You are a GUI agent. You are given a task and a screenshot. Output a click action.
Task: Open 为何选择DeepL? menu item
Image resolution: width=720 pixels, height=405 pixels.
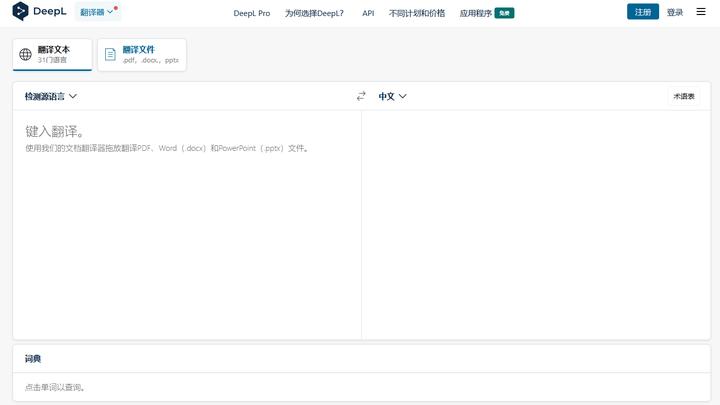pos(314,13)
